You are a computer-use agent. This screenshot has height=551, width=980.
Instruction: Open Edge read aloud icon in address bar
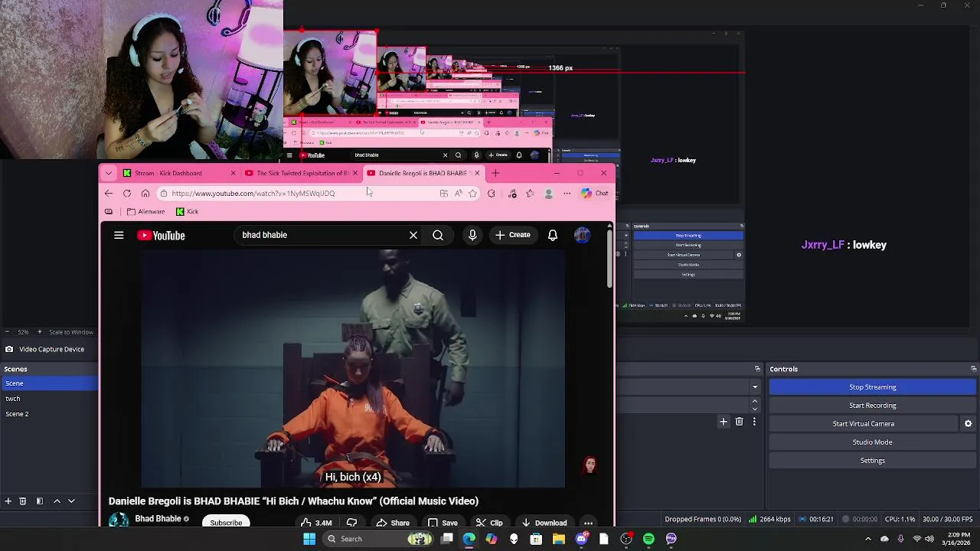(x=459, y=194)
